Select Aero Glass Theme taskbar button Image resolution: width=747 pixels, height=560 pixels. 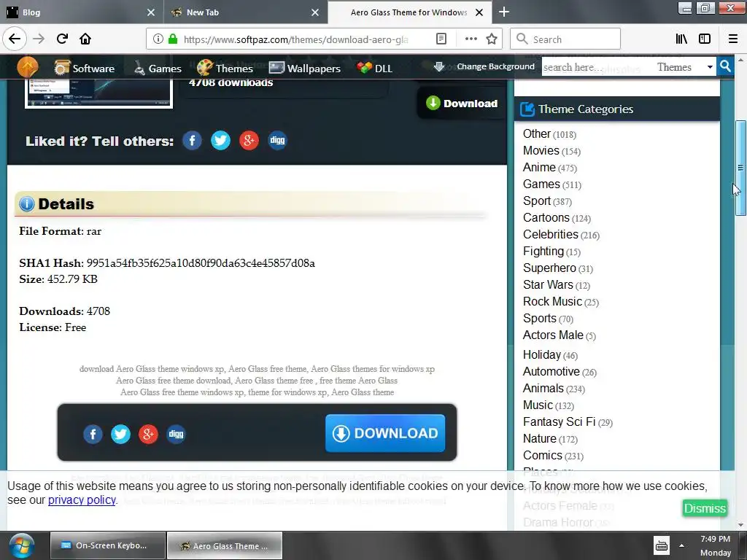225,545
